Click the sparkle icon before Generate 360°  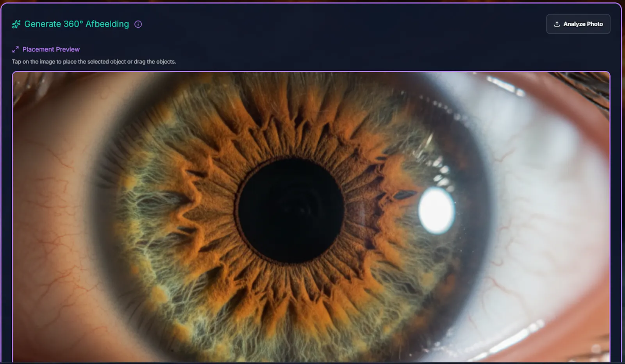(16, 24)
